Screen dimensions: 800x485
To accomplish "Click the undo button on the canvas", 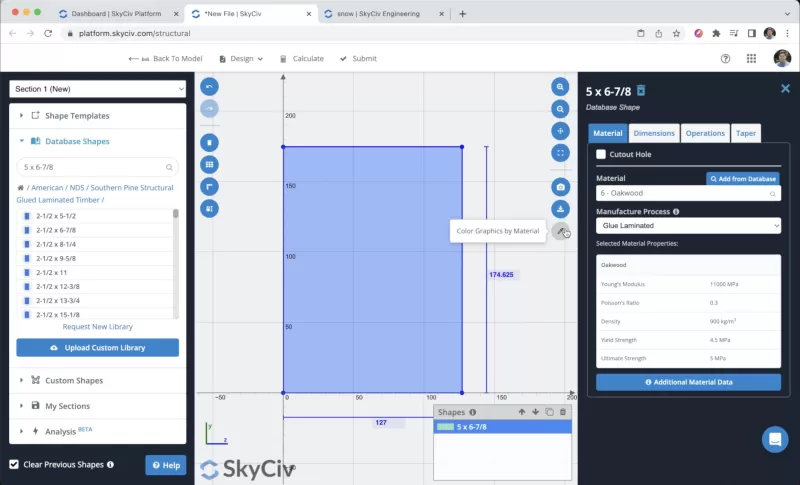I will tap(209, 87).
